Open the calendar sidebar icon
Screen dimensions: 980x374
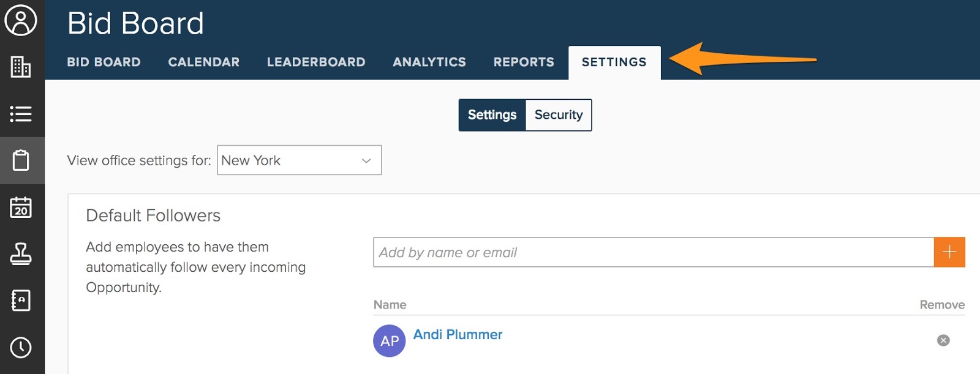tap(21, 208)
